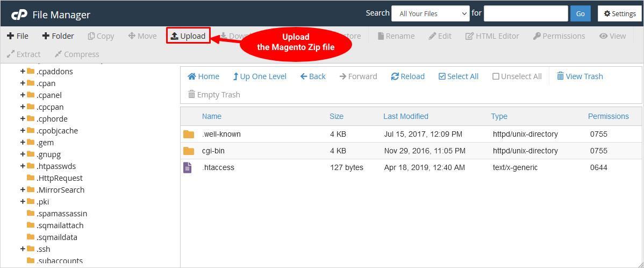
Task: Expand the .htpasswds tree folder
Action: coord(23,166)
